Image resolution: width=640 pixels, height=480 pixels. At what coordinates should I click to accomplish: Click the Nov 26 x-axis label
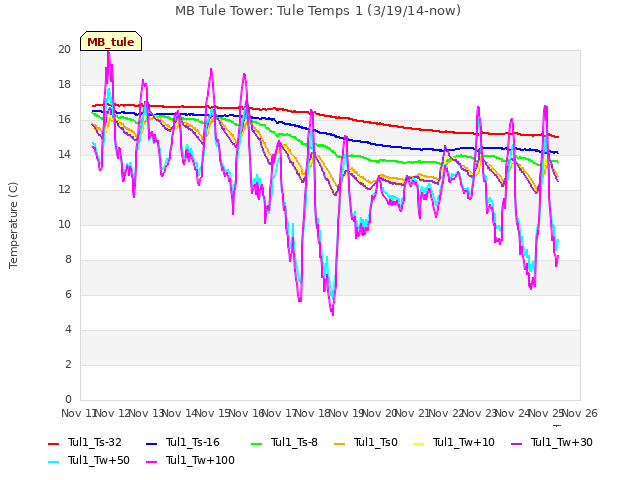pyautogui.click(x=580, y=413)
